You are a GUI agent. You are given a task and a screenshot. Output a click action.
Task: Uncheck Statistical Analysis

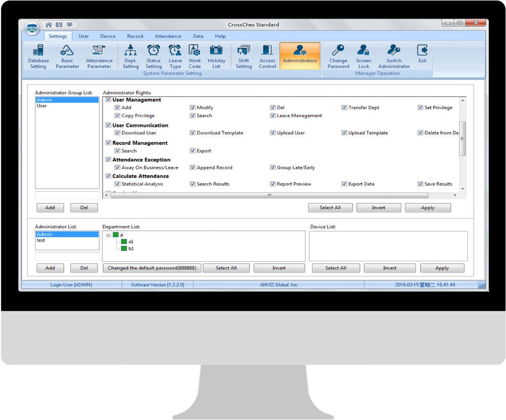(x=117, y=184)
